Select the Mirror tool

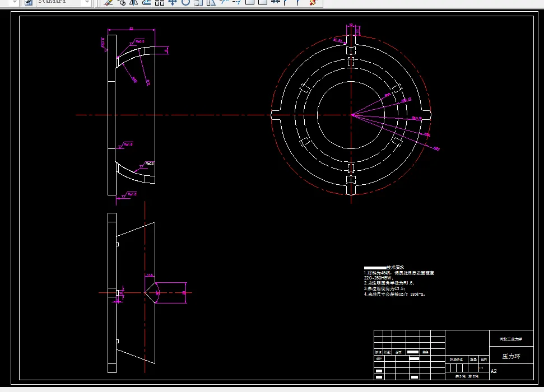tap(133, 2)
